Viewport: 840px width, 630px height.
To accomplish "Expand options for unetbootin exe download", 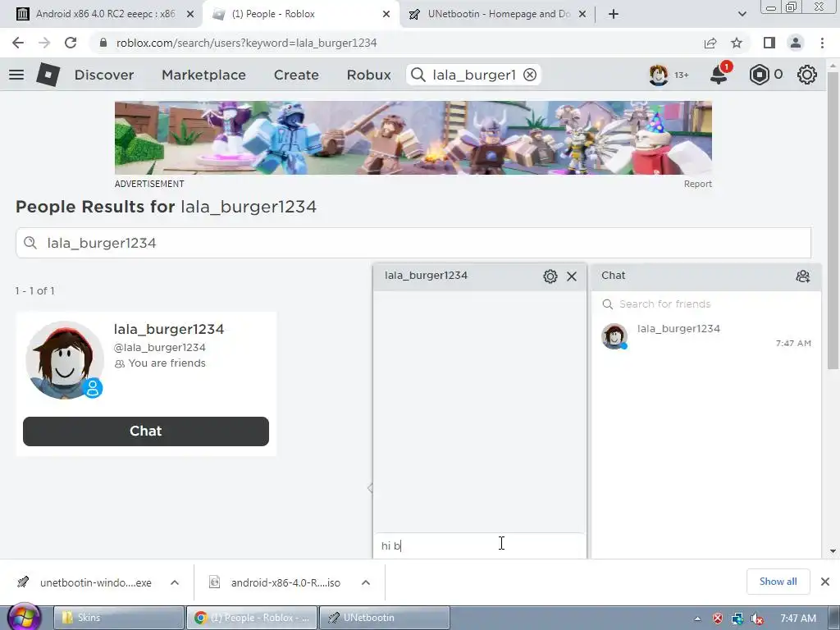I will [175, 582].
